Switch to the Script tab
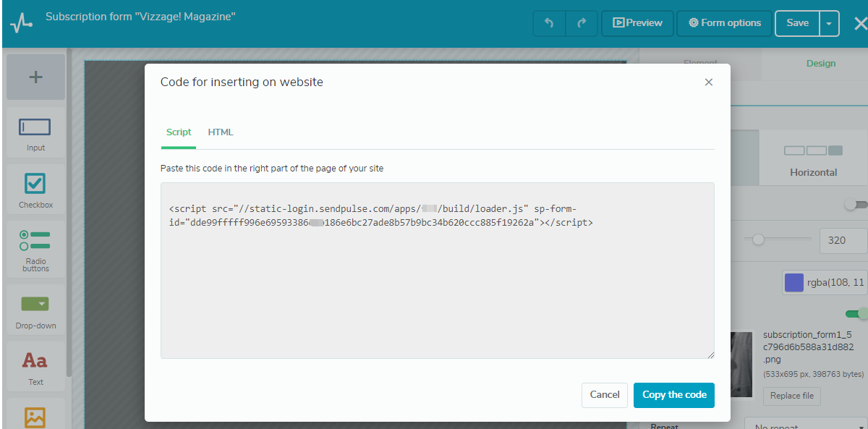This screenshot has height=429, width=868. point(179,132)
